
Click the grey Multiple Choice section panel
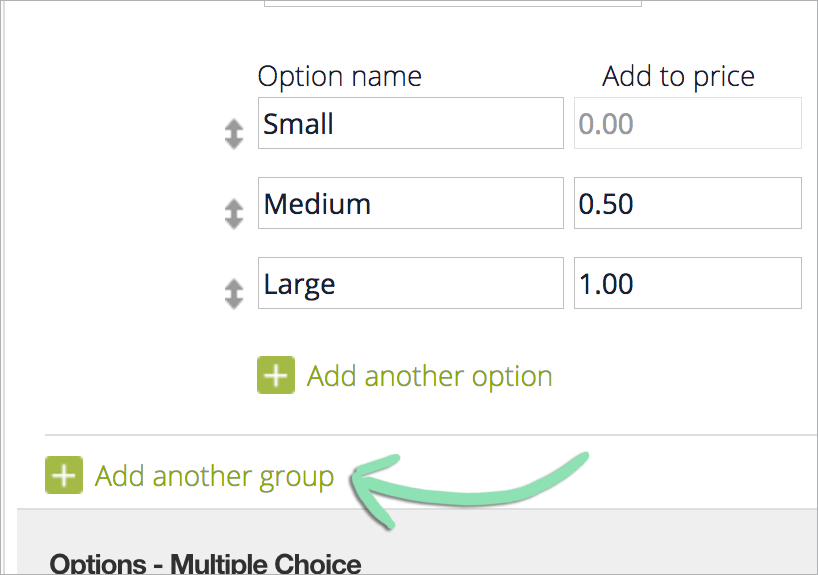(x=417, y=542)
